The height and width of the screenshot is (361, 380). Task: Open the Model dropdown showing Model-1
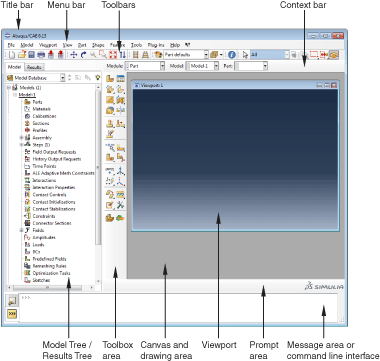click(x=202, y=66)
